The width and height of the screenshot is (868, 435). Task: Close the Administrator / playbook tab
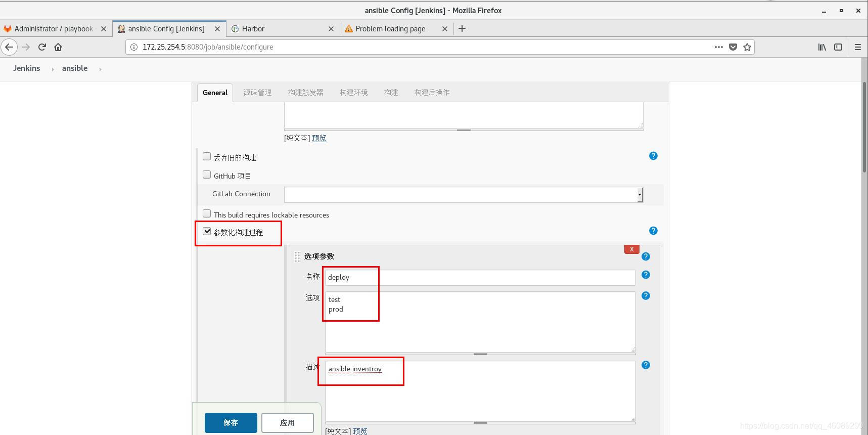click(x=104, y=29)
